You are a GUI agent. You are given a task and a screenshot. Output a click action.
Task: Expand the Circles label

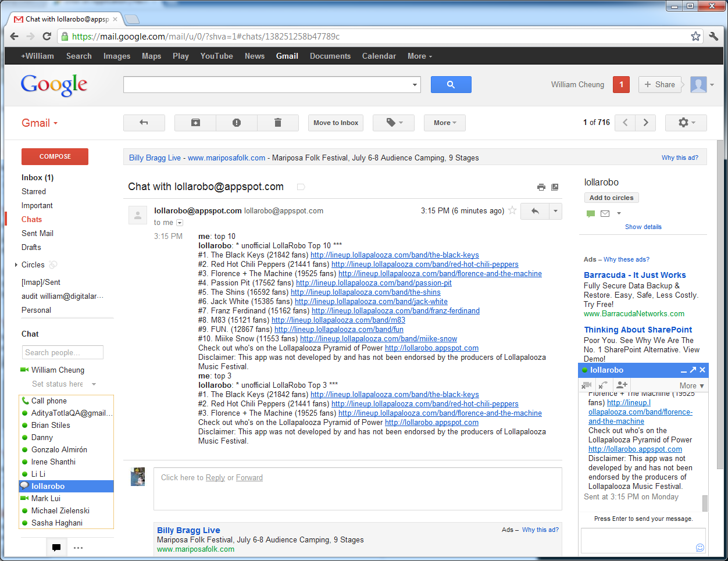point(16,265)
